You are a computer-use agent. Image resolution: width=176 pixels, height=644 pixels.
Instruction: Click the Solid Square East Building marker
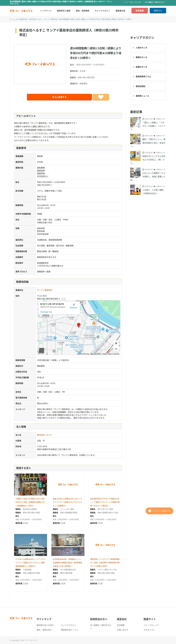point(98,337)
